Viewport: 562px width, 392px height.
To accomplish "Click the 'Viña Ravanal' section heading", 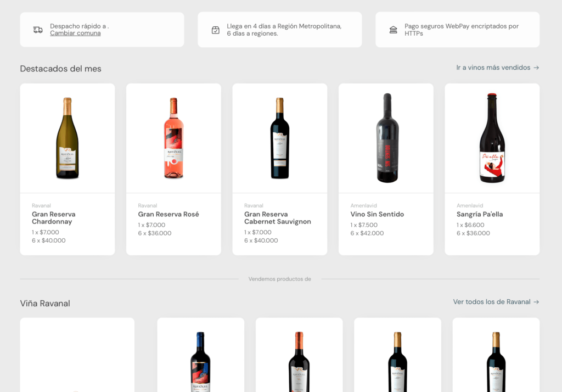I will tap(45, 304).
